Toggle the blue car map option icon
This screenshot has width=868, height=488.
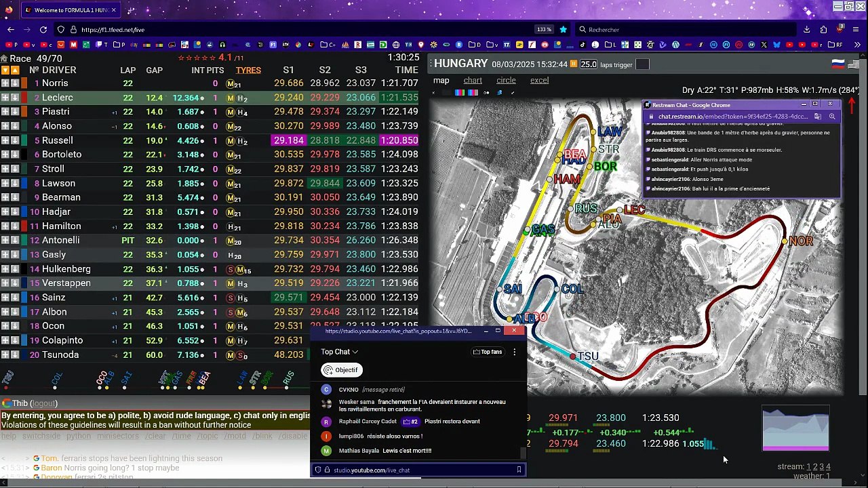(499, 93)
